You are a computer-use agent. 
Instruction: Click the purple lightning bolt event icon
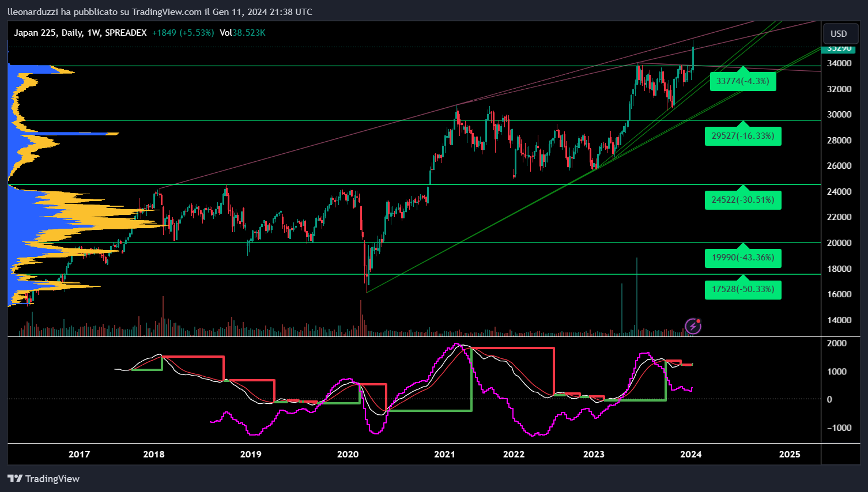click(x=693, y=327)
